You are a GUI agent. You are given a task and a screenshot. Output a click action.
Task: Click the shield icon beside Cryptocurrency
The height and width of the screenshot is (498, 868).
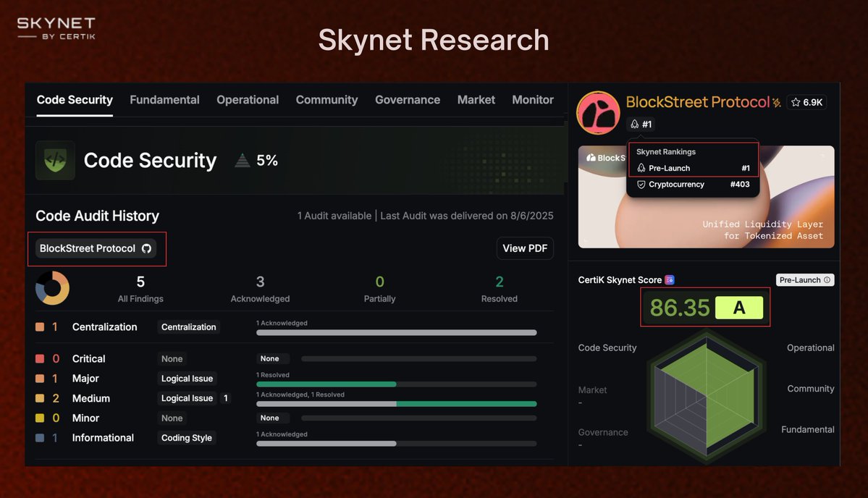point(641,185)
